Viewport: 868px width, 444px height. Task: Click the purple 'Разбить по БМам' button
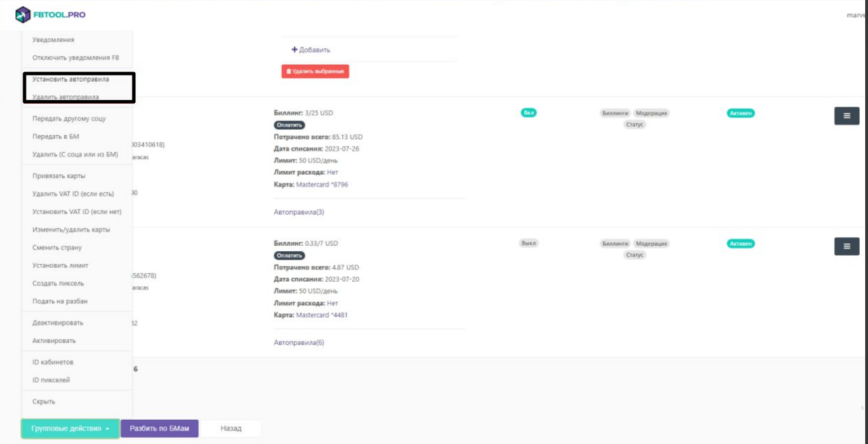click(160, 428)
